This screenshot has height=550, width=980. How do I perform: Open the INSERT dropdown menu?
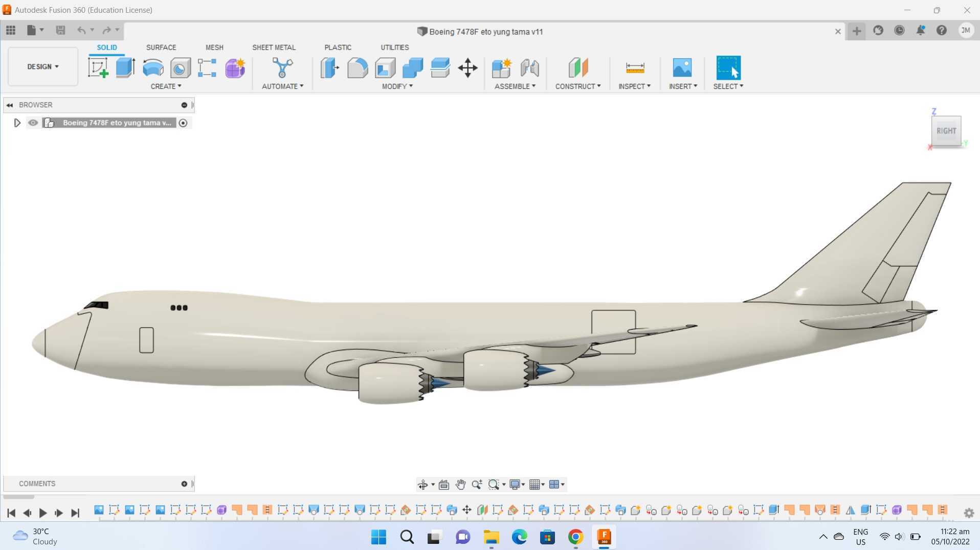(x=683, y=86)
